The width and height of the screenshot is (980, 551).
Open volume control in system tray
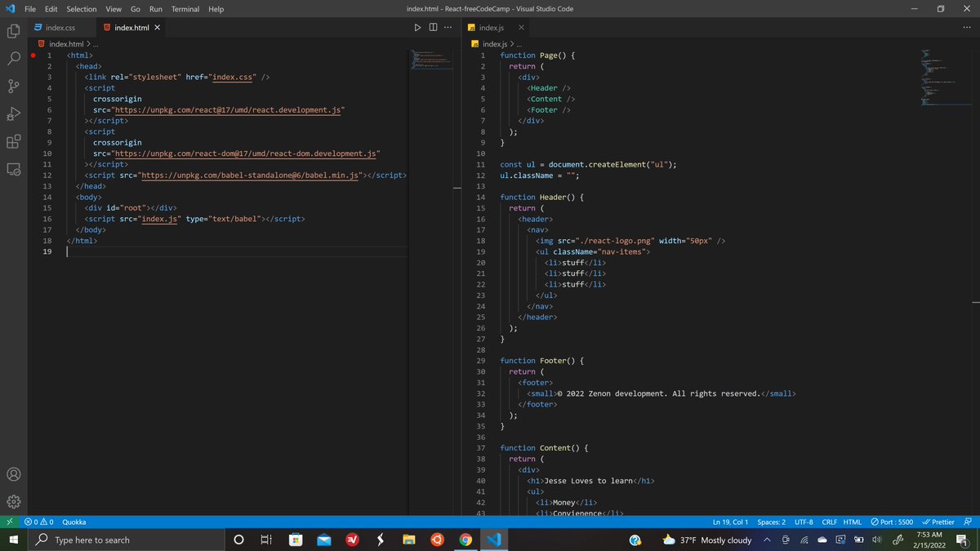click(x=877, y=540)
